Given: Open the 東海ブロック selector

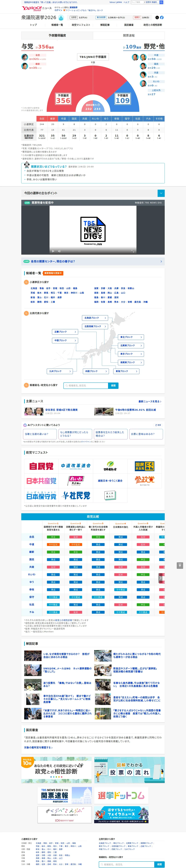Looking at the screenshot, I should (x=127, y=371).
